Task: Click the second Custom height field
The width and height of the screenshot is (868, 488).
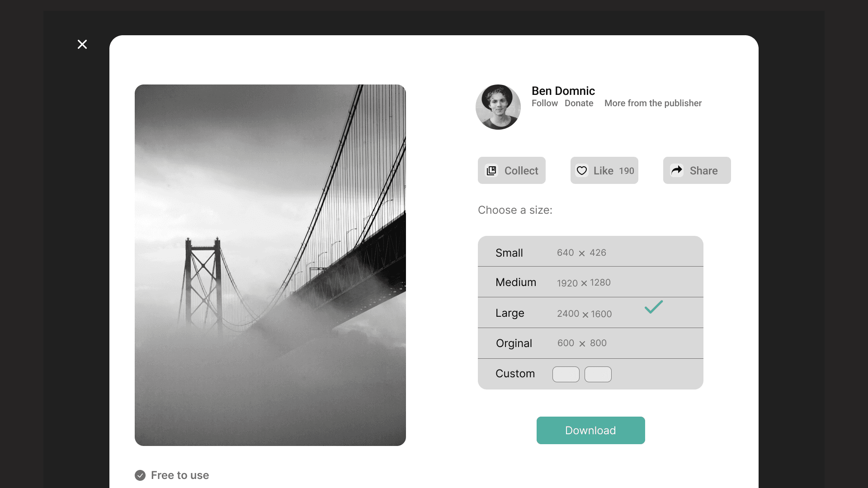Action: [x=598, y=374]
